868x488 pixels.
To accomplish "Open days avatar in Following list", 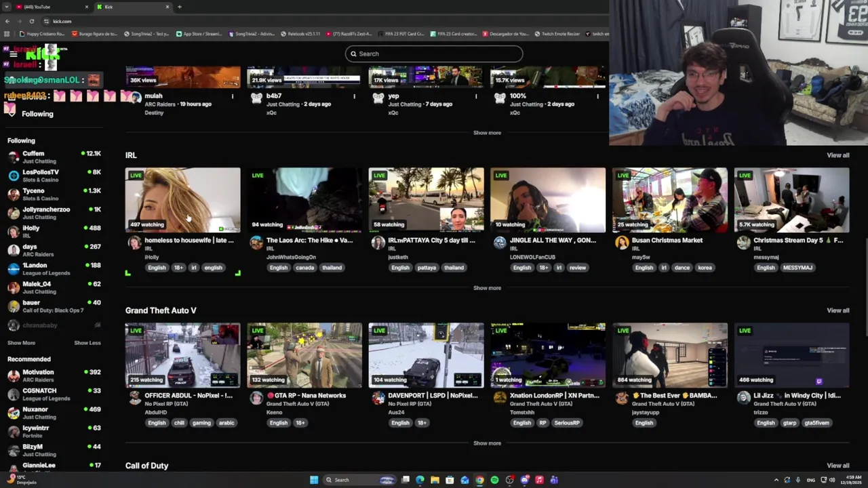I will 14,250.
